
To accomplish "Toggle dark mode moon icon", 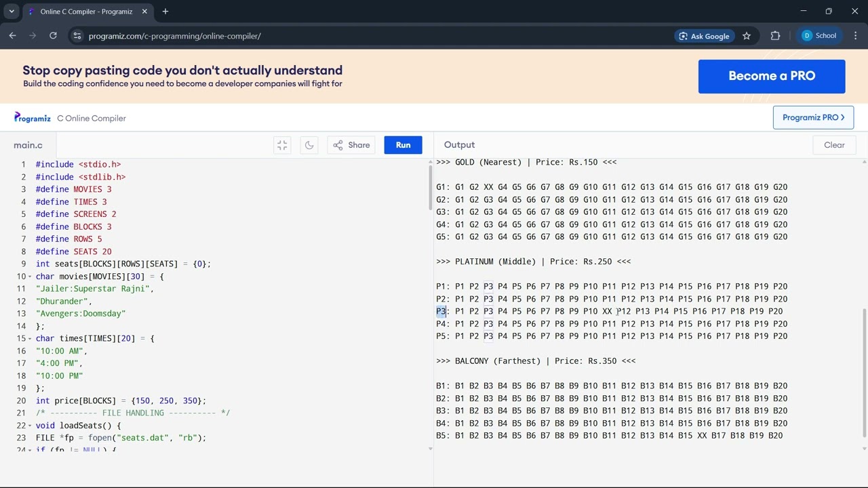I will [309, 145].
